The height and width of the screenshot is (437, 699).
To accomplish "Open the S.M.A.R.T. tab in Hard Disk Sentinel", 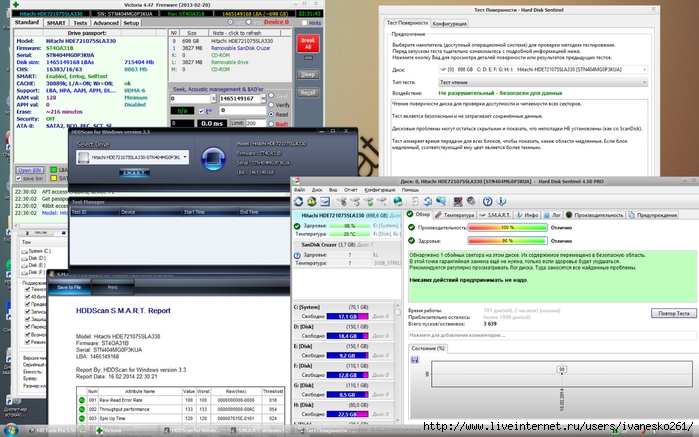I will [x=495, y=215].
